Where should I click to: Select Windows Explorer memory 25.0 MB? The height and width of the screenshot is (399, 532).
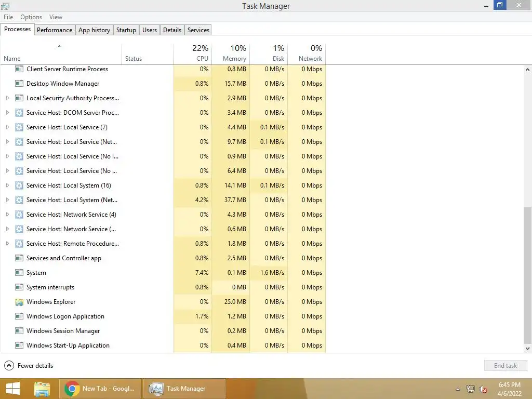[x=231, y=302]
